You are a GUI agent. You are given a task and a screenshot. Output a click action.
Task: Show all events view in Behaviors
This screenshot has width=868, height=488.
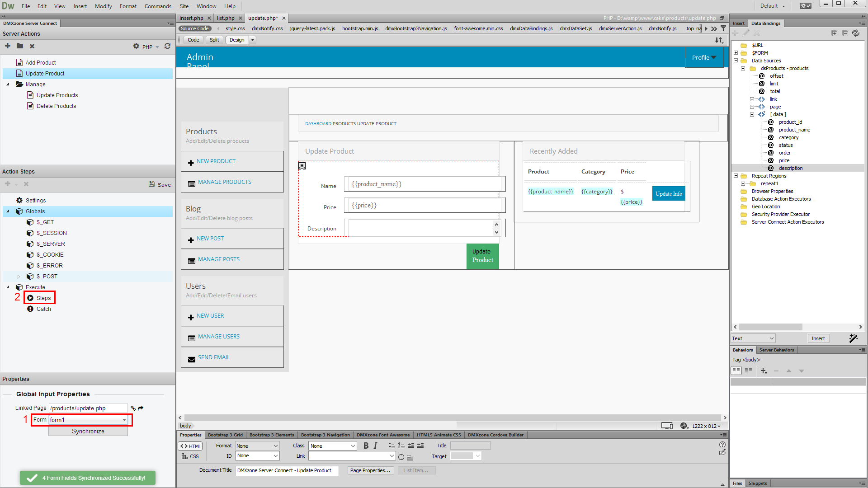pyautogui.click(x=749, y=371)
